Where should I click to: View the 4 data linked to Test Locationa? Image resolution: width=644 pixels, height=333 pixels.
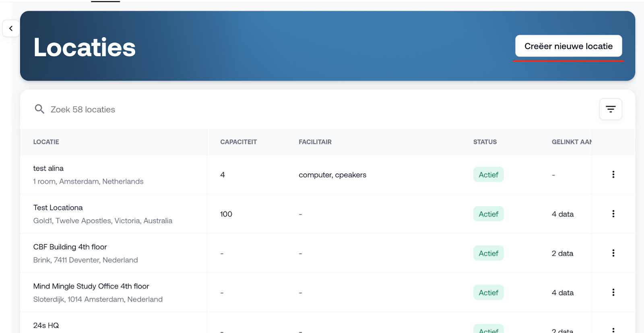click(x=562, y=214)
